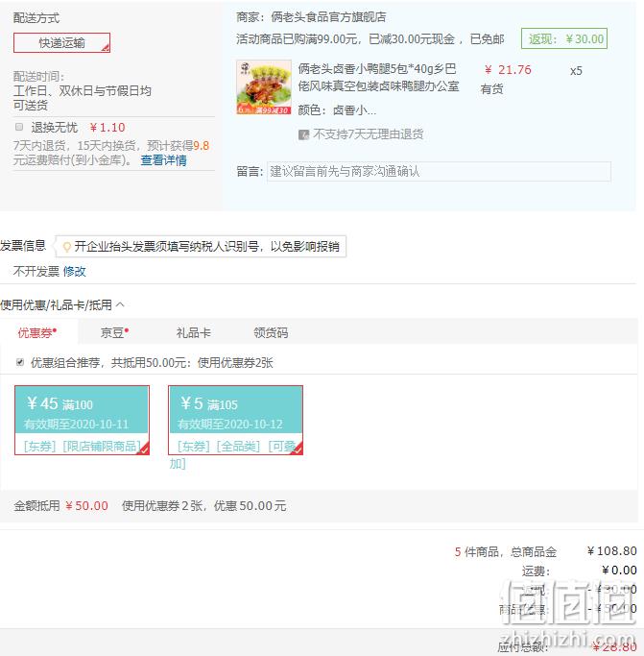Screen dimensions: 644x656
Task: Click the 有货 stock status text
Action: (x=491, y=88)
